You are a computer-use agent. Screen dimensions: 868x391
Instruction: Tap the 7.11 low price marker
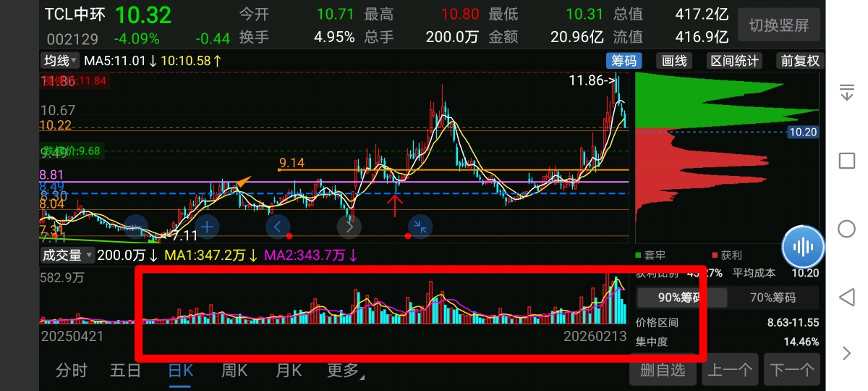point(179,235)
